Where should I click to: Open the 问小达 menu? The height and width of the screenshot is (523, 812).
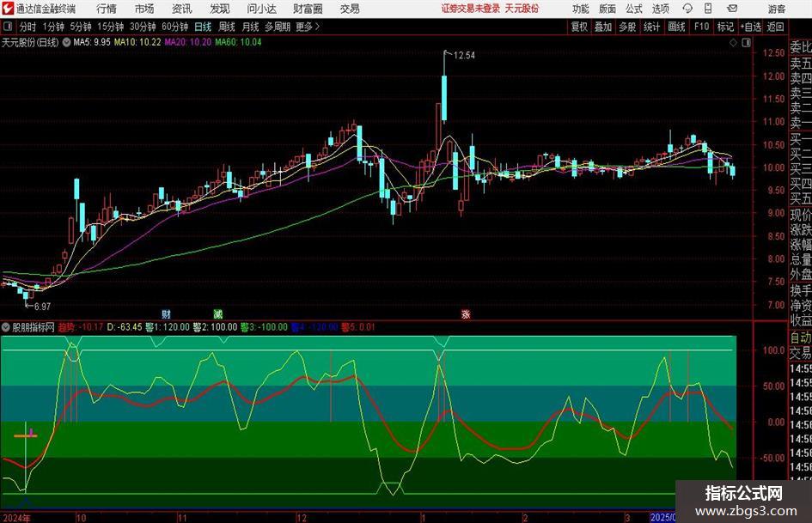click(x=261, y=9)
